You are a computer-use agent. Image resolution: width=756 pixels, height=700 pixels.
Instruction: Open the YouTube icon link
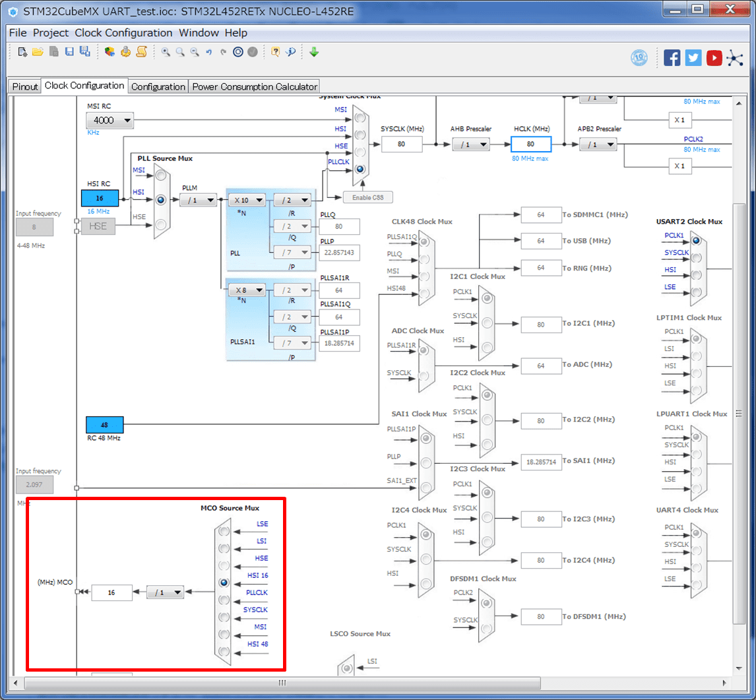click(x=714, y=58)
